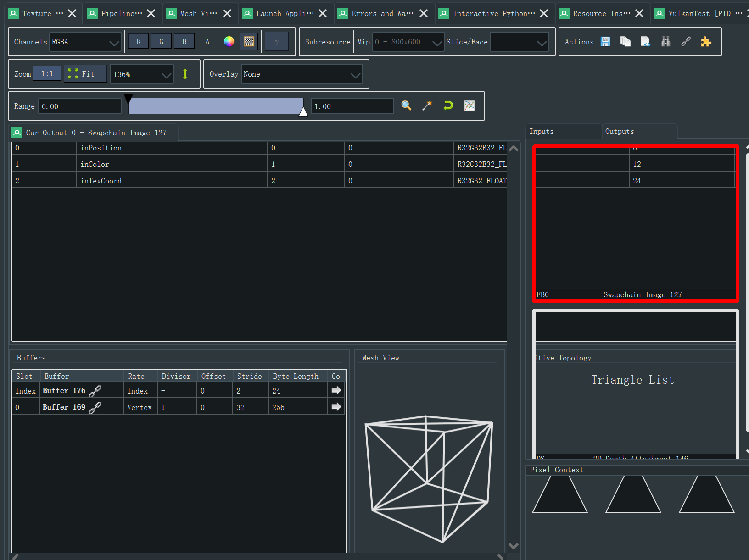Screen dimensions: 749x560
Task: Open the Overlay None dropdown
Action: point(302,74)
